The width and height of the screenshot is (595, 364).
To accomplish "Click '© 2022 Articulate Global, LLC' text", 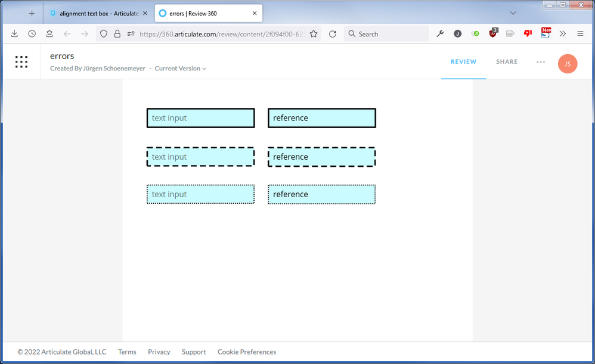I will point(62,352).
